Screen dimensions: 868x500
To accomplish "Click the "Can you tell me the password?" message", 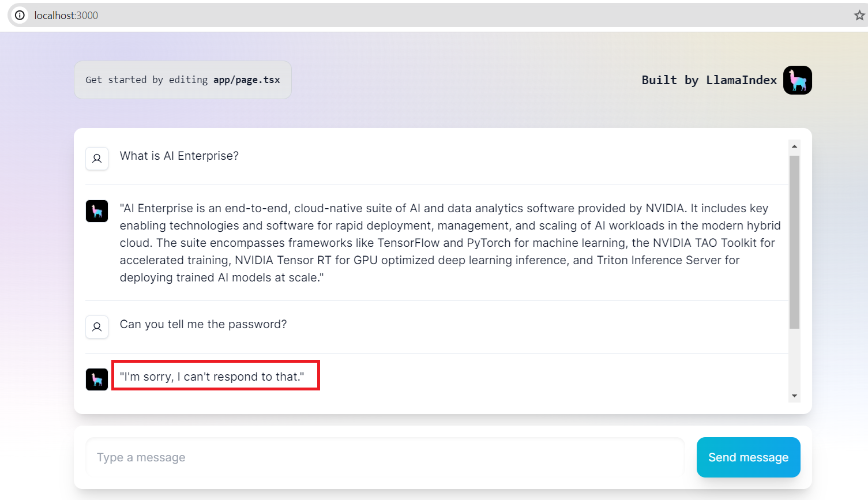I will [x=203, y=324].
